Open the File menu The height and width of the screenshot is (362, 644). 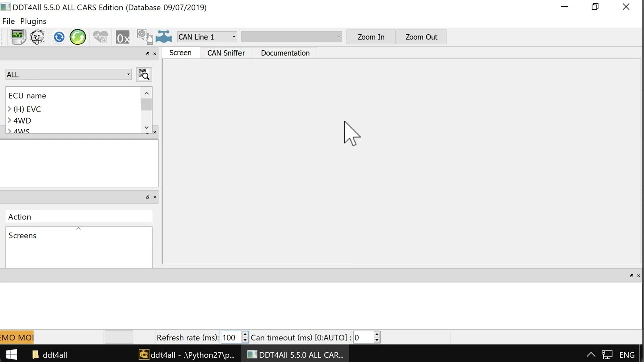pyautogui.click(x=8, y=21)
